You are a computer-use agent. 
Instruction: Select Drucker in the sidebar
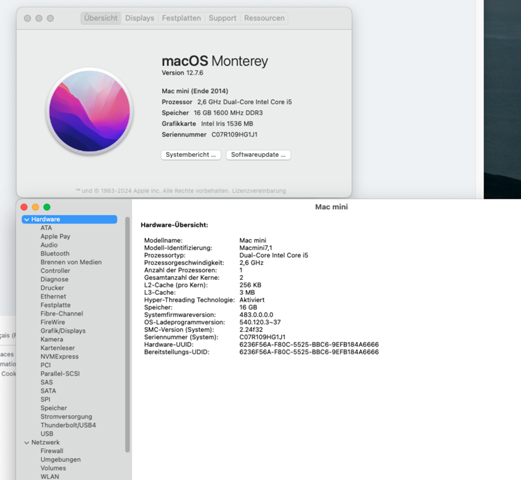point(52,288)
